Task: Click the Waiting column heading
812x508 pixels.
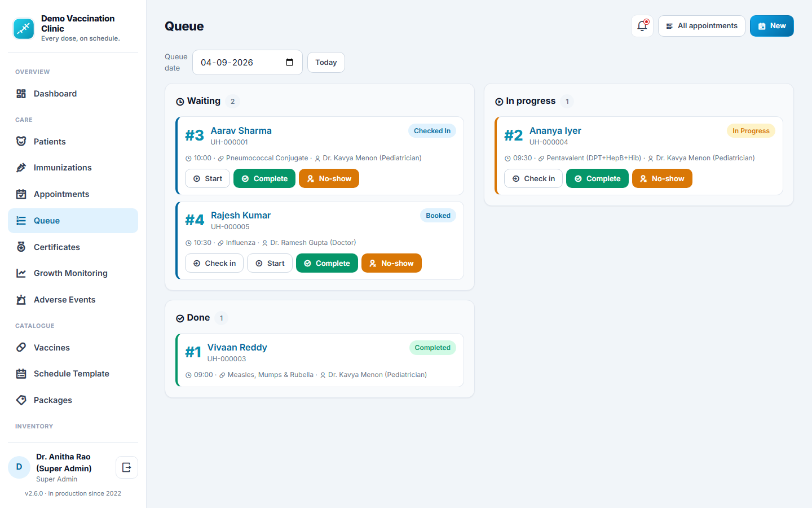Action: [204, 101]
